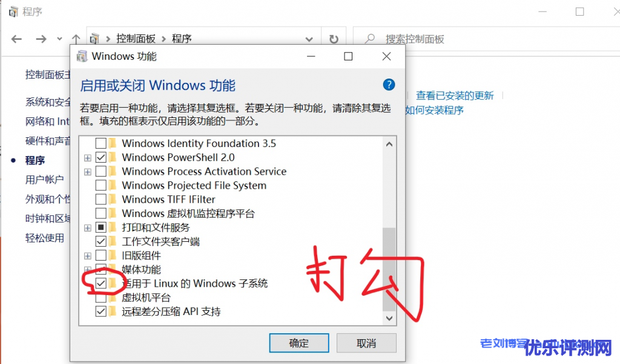Enable Windows Identity Foundation 3.5 checkbox
The height and width of the screenshot is (364, 620).
(x=101, y=143)
